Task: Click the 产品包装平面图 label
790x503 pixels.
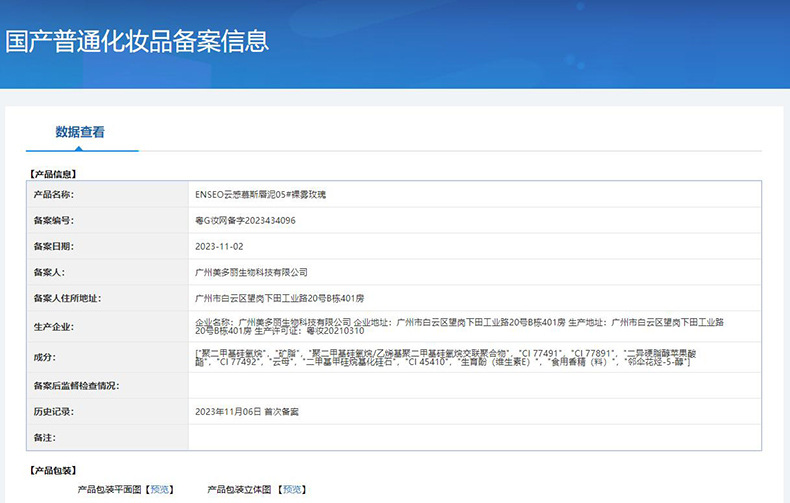Action: tap(110, 489)
